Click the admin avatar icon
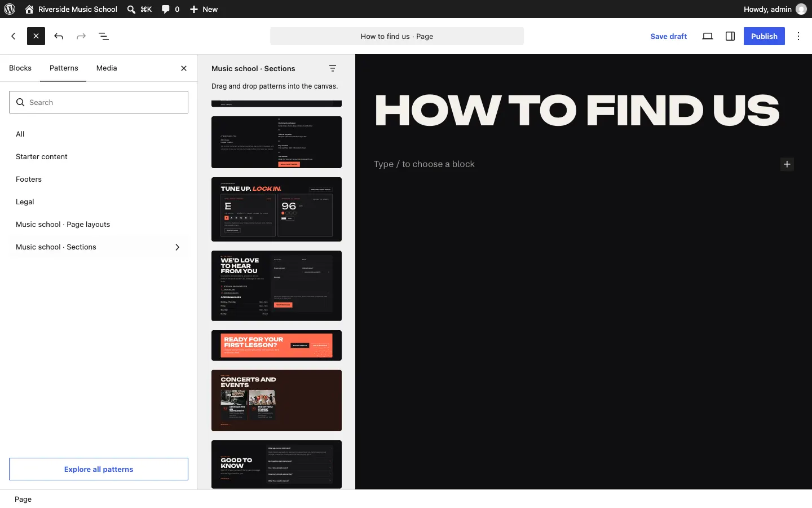 (801, 9)
